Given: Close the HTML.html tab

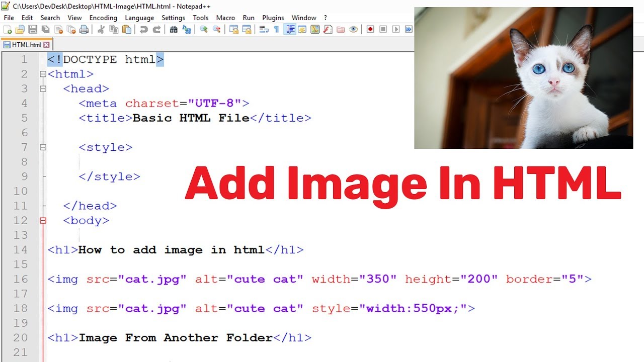Looking at the screenshot, I should point(46,45).
